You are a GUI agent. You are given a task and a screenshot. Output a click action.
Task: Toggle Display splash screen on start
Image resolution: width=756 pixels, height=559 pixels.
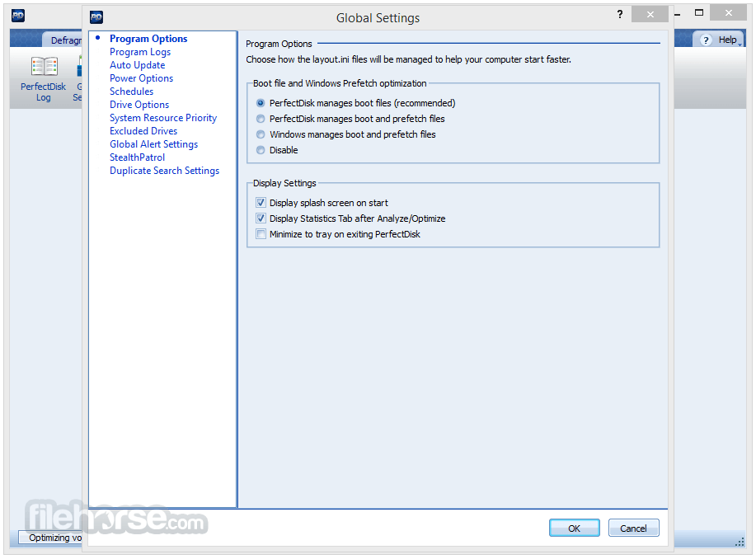322,203
